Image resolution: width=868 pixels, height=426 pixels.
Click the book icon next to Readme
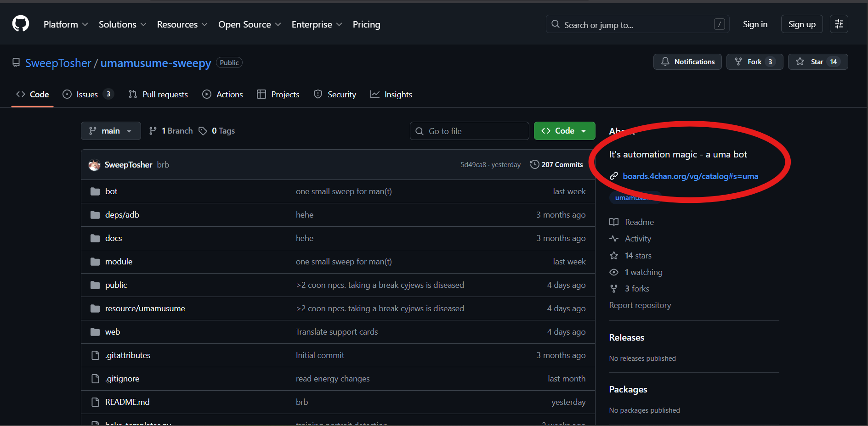614,222
